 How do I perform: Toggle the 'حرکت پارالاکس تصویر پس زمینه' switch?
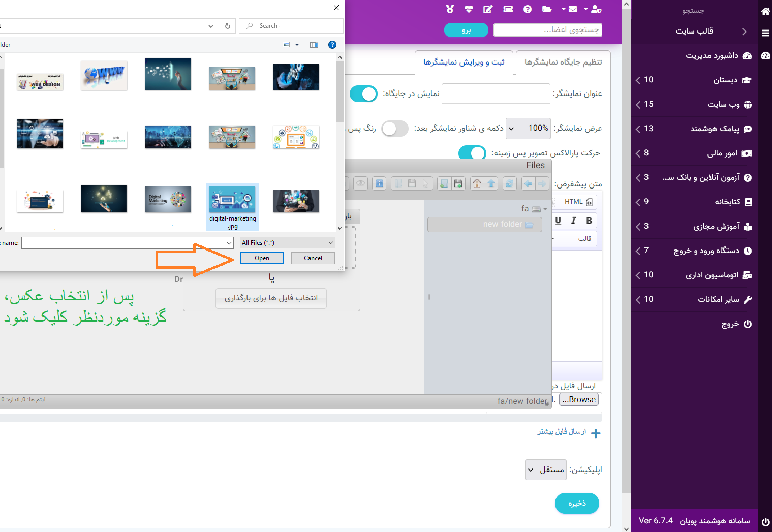pyautogui.click(x=472, y=152)
